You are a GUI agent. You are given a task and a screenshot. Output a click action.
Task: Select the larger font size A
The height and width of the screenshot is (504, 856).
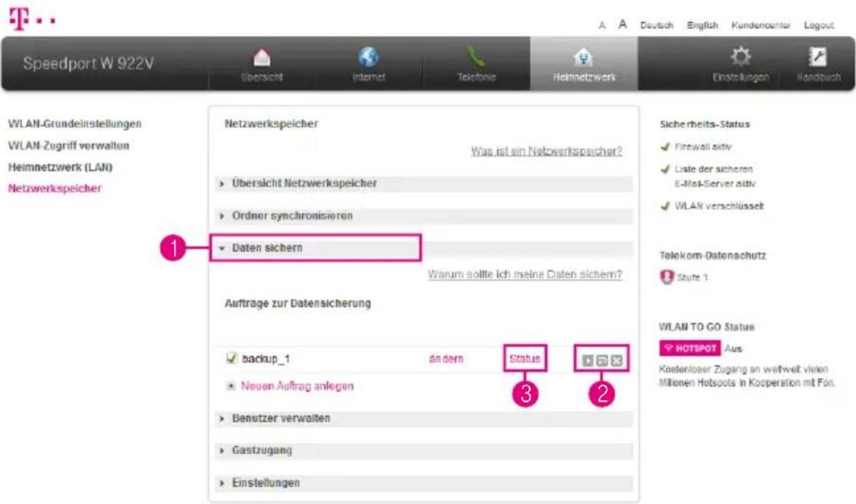tap(622, 24)
